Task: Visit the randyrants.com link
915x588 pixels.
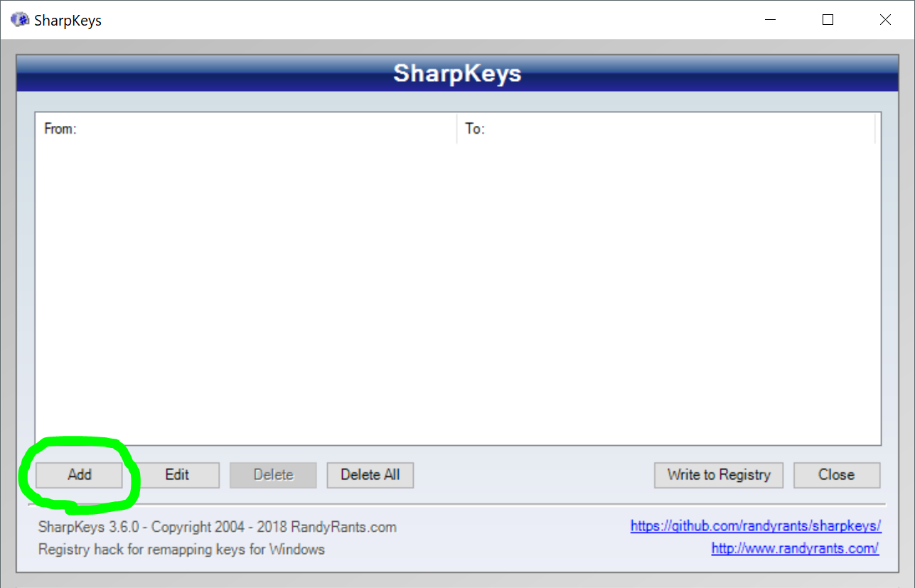Action: coord(795,548)
